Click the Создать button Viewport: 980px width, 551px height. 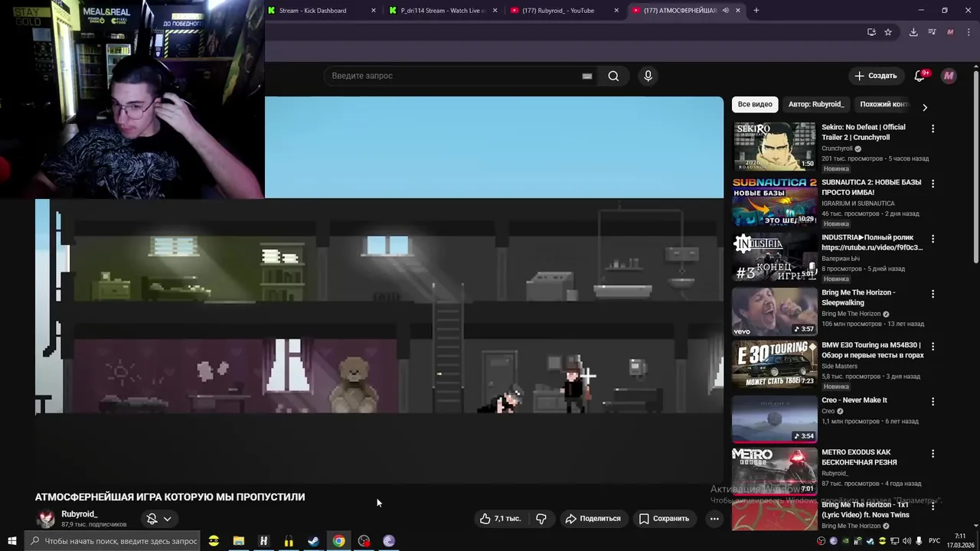(875, 76)
